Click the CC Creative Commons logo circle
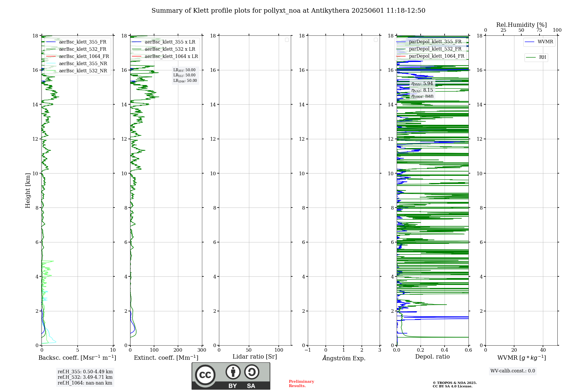This screenshot has width=577, height=392. coord(205,375)
